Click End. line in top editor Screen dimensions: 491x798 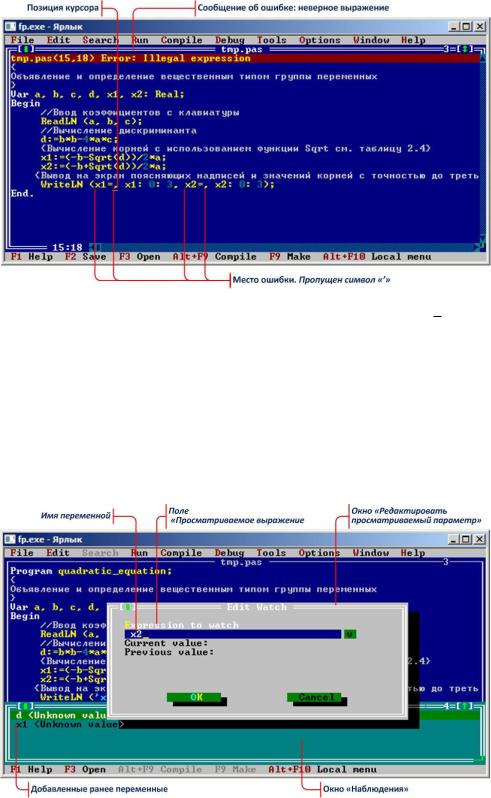[x=22, y=193]
